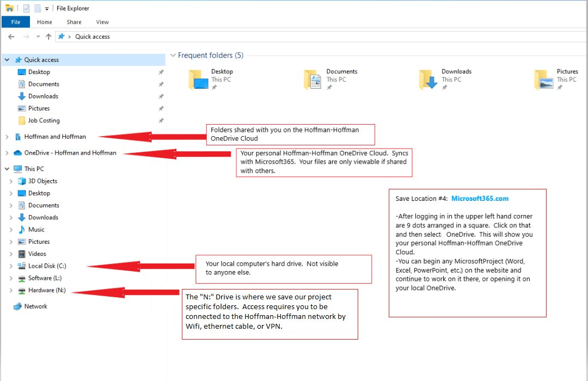Select the Job Costing folder
Viewport: 588px width, 381px height.
pos(44,121)
